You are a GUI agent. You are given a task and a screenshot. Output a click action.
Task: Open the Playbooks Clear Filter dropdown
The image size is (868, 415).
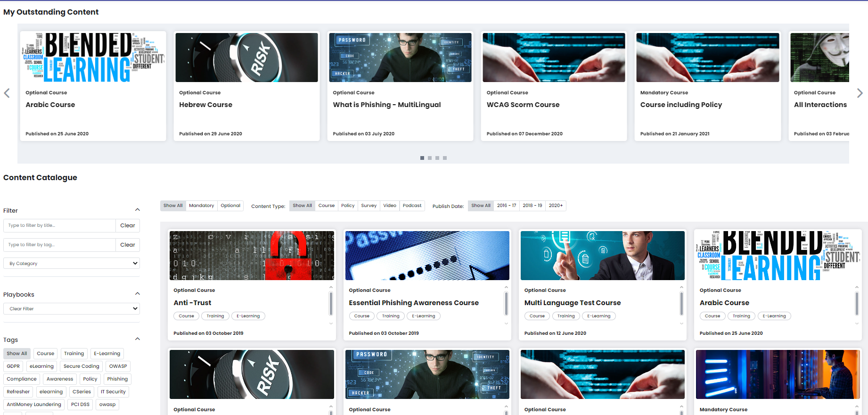72,308
